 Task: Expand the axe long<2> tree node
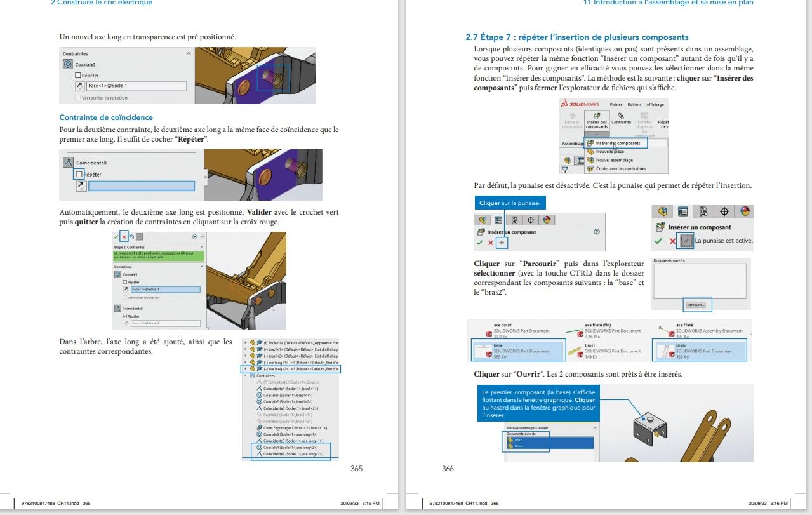tap(246, 368)
